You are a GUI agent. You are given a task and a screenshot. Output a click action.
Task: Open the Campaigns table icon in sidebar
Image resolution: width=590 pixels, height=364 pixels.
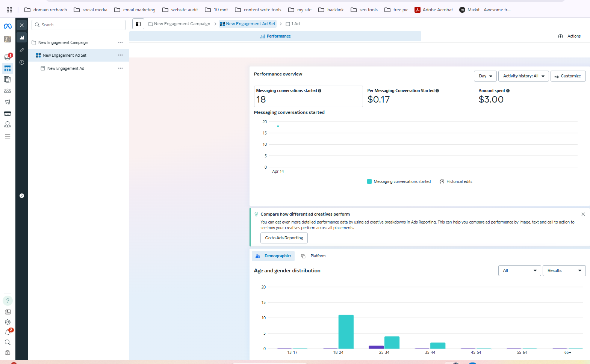pos(8,68)
